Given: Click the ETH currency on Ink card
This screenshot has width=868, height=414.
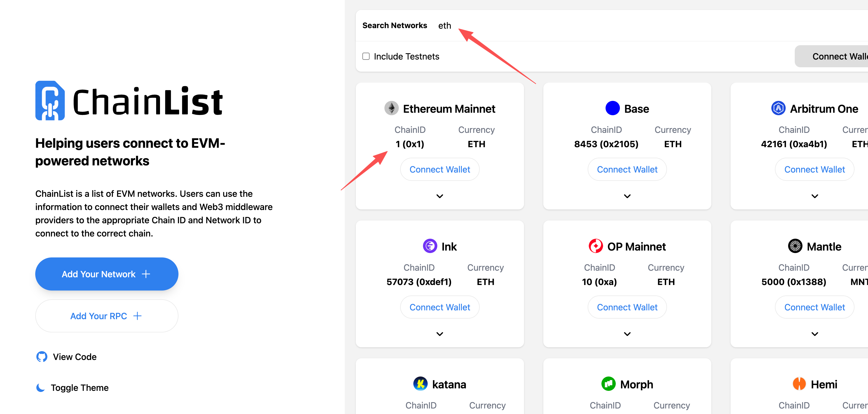Looking at the screenshot, I should tap(485, 282).
